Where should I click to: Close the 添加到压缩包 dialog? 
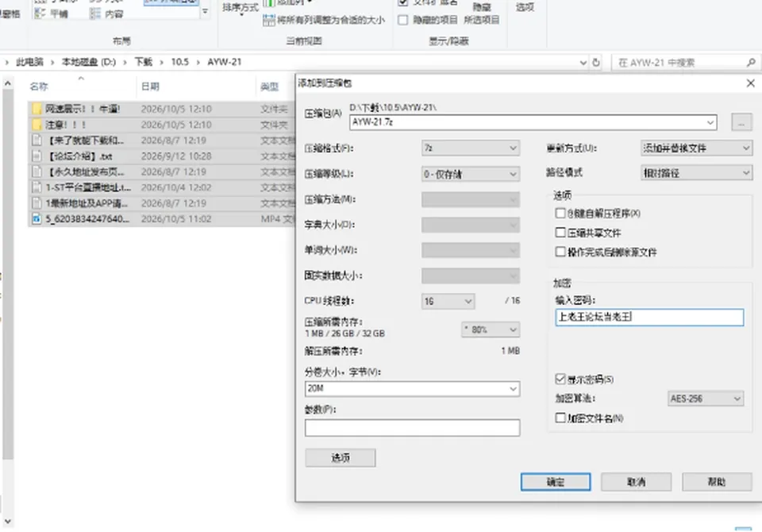(x=751, y=83)
